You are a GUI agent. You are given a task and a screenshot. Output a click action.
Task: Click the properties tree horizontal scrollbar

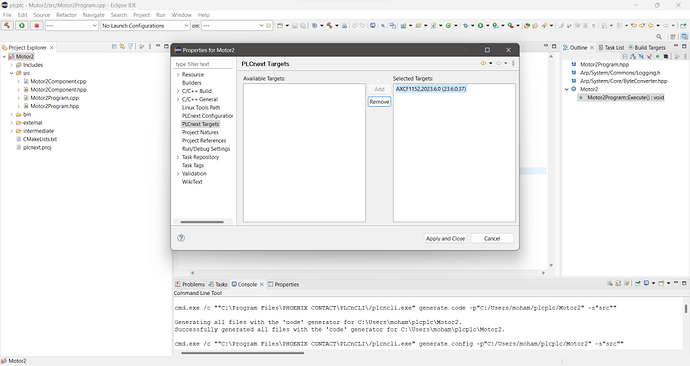point(202,222)
